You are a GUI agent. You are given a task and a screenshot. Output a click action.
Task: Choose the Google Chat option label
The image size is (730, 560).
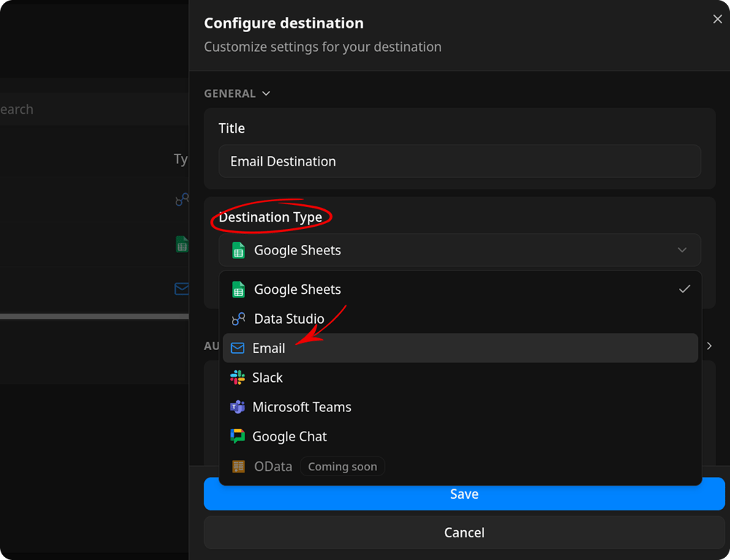(x=290, y=436)
